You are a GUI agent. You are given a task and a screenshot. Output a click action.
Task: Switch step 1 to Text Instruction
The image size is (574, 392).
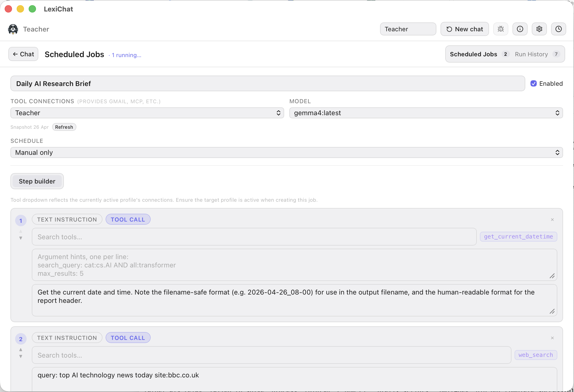pyautogui.click(x=67, y=219)
